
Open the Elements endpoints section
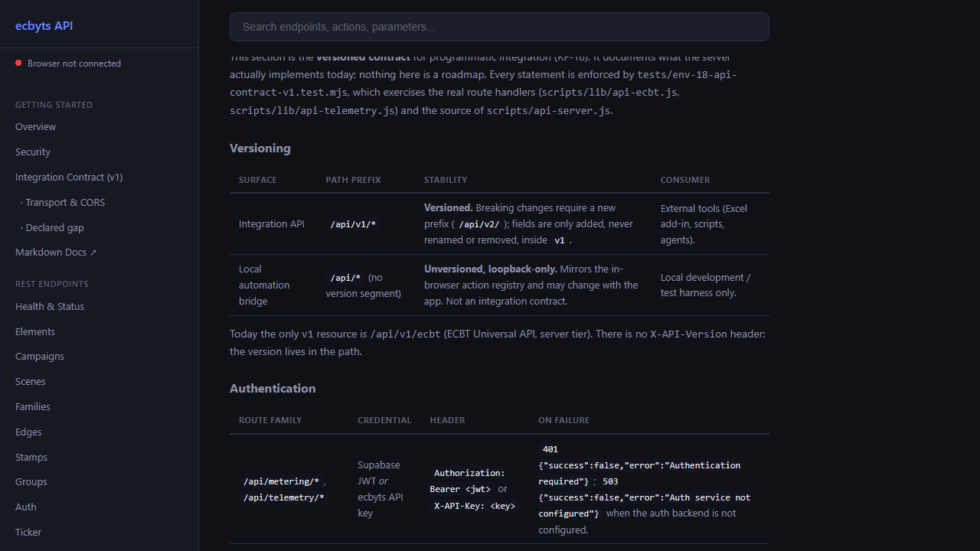tap(35, 331)
